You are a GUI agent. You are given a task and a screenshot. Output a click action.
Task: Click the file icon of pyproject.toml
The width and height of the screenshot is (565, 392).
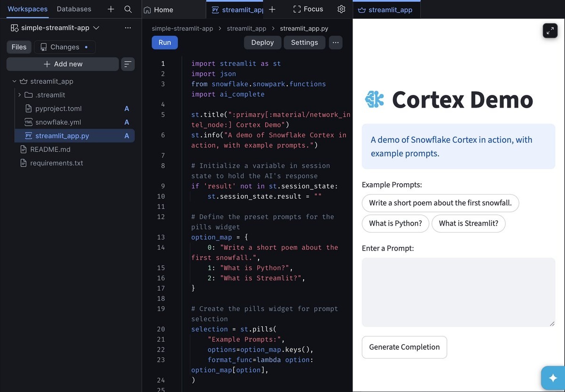[x=28, y=109]
